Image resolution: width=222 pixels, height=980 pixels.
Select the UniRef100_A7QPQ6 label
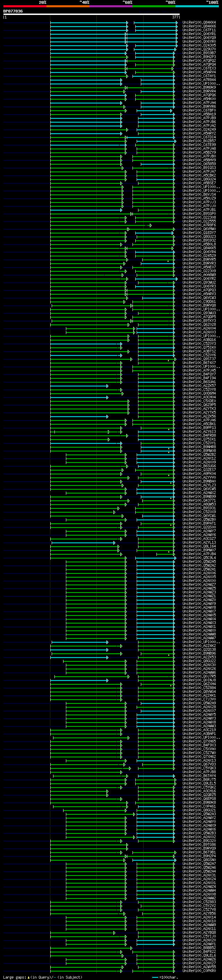click(x=199, y=95)
